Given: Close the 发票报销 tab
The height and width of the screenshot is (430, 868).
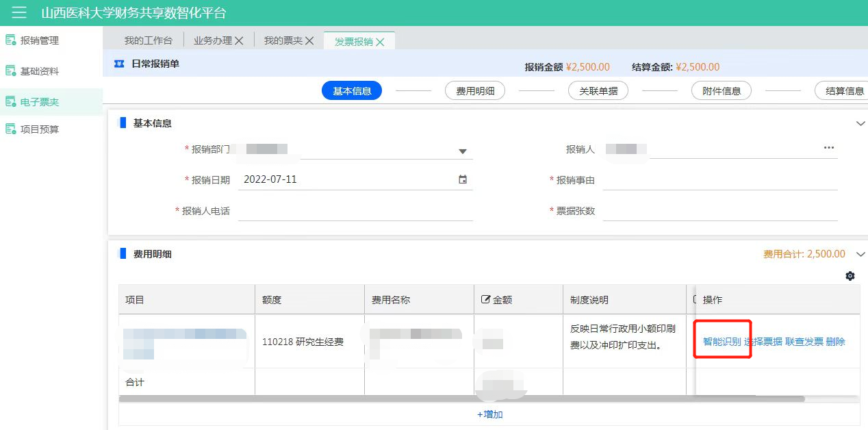Looking at the screenshot, I should coord(381,42).
